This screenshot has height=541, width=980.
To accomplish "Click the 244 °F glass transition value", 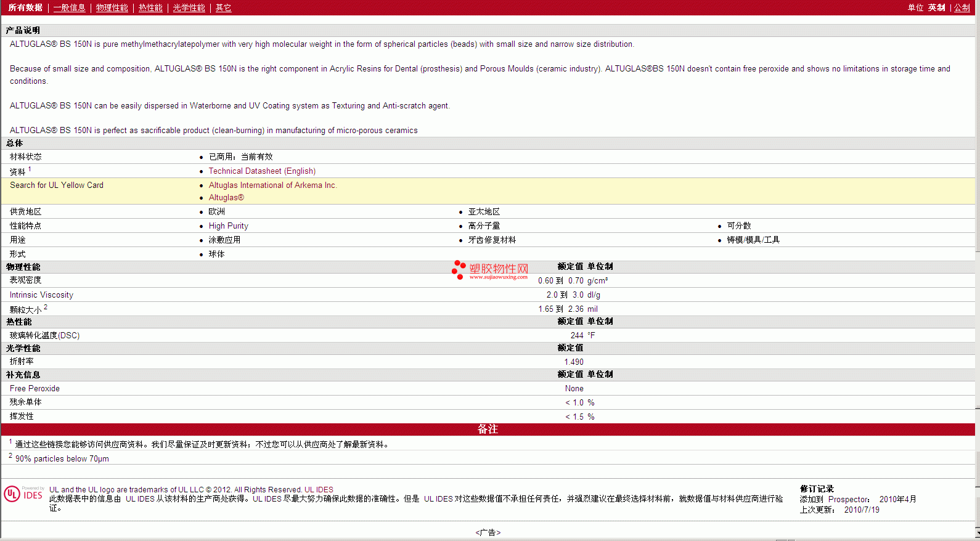I will (582, 335).
